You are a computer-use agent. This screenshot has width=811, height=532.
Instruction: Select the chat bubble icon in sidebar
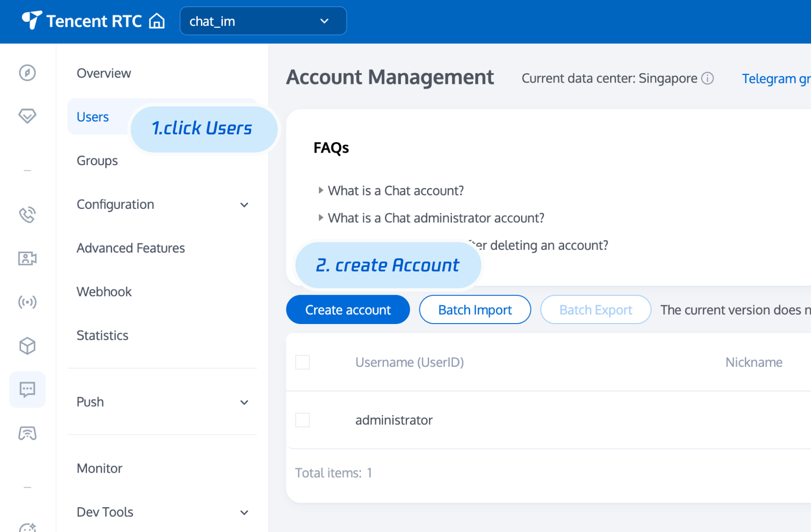pos(27,390)
